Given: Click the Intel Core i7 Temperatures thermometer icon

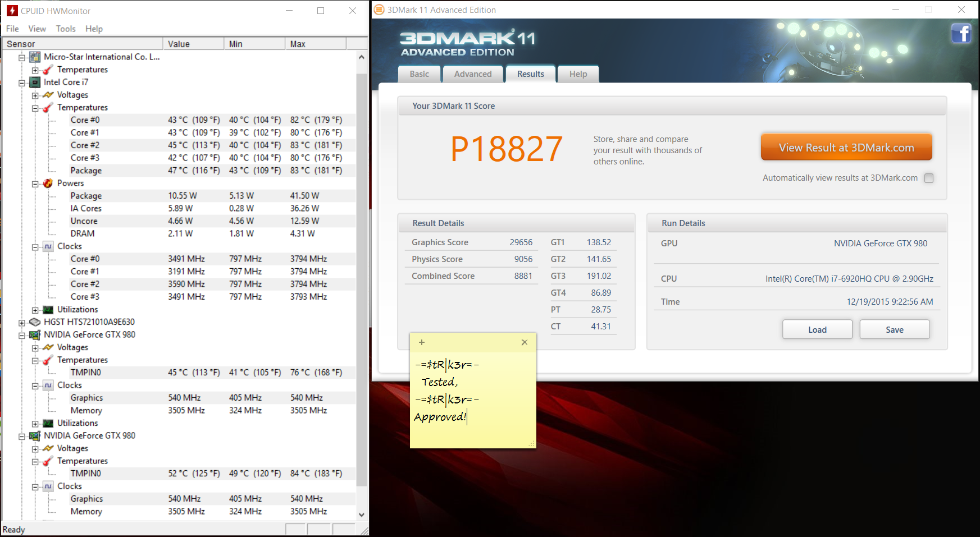Looking at the screenshot, I should [x=48, y=107].
